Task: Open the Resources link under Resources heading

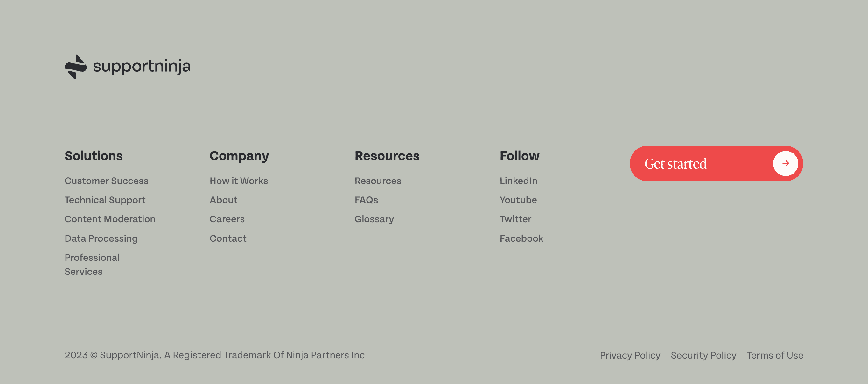Action: (378, 181)
